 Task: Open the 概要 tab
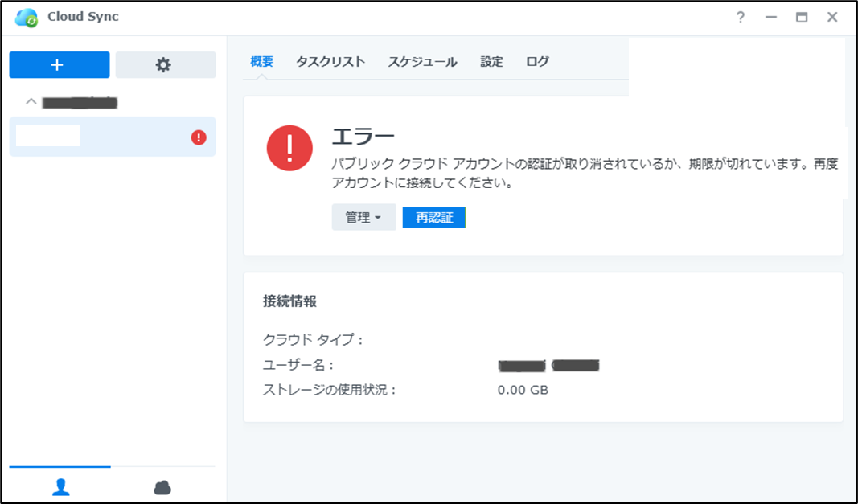pyautogui.click(x=262, y=62)
